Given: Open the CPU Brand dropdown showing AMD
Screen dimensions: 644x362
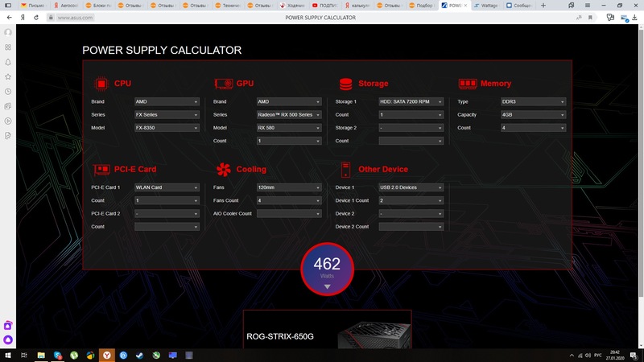Looking at the screenshot, I should tap(167, 101).
